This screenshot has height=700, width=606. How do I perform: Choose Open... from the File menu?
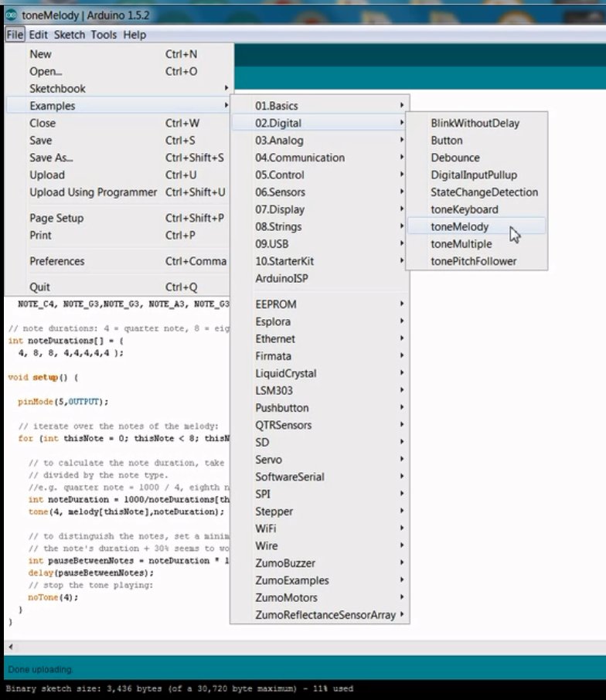pos(119,71)
